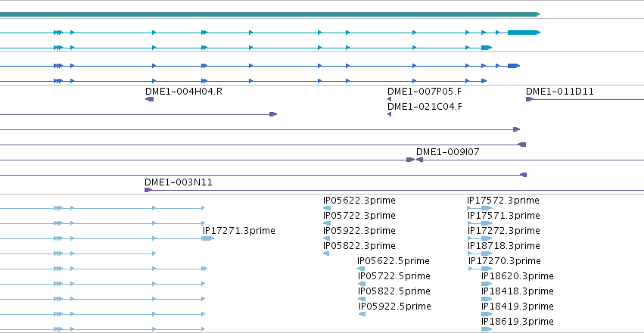Select the IP05722.3prime label
This screenshot has height=333, width=644.
coord(359,216)
